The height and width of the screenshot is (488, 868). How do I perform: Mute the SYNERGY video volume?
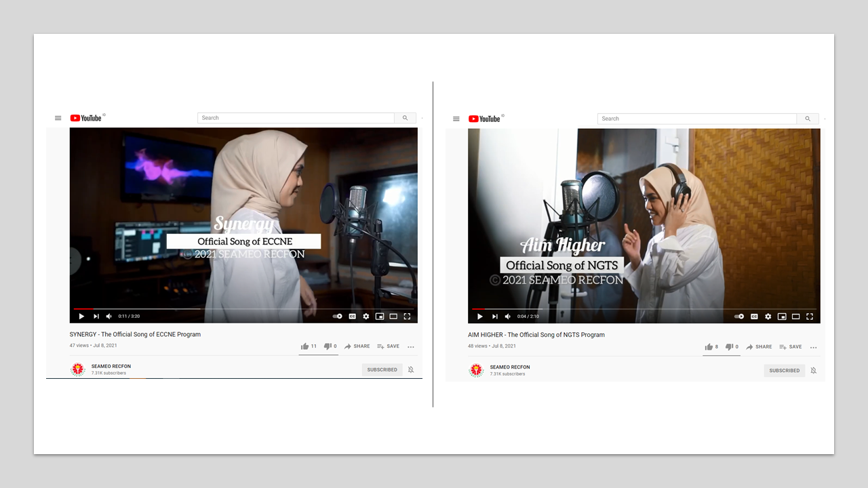(108, 316)
